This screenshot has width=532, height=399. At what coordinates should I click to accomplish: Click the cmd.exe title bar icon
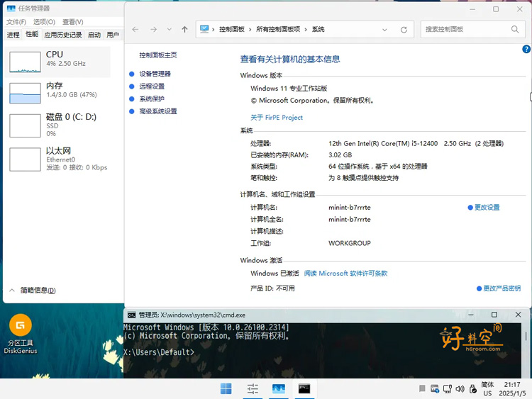(x=131, y=315)
